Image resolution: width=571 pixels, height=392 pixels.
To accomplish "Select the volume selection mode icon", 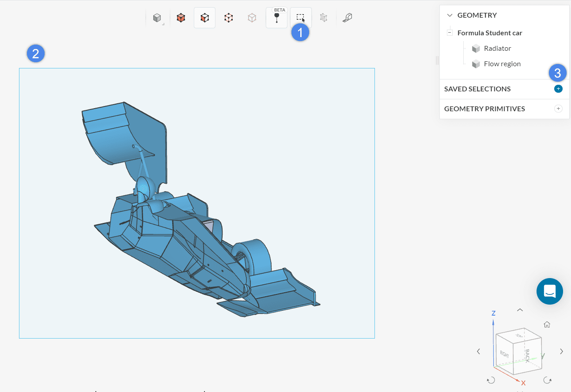I will point(181,18).
